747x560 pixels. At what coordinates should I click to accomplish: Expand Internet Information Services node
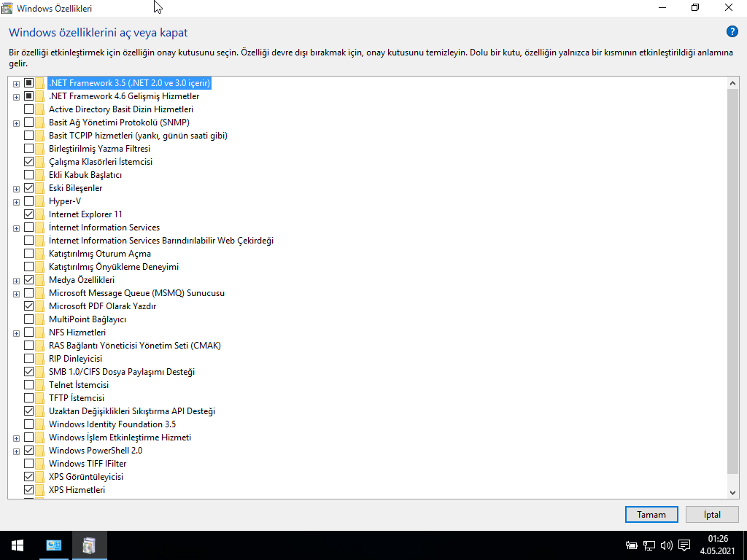pos(16,228)
